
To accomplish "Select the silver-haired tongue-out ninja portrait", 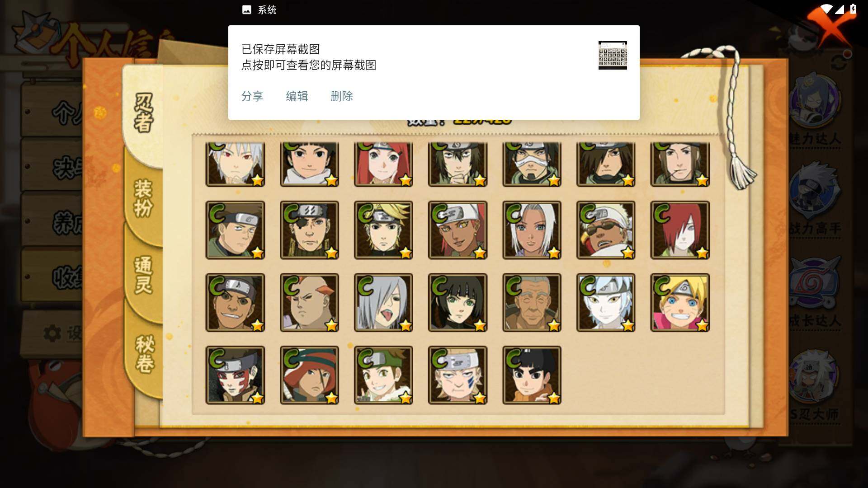I will [383, 303].
